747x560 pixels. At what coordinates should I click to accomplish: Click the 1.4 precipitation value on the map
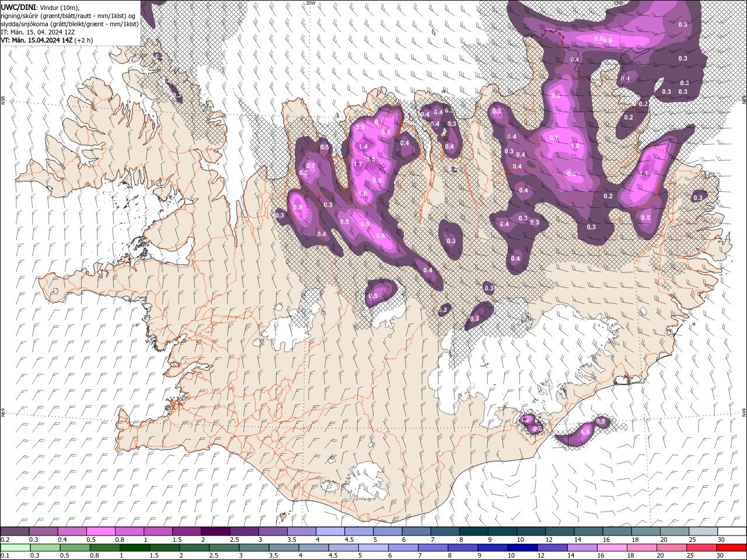363,146
